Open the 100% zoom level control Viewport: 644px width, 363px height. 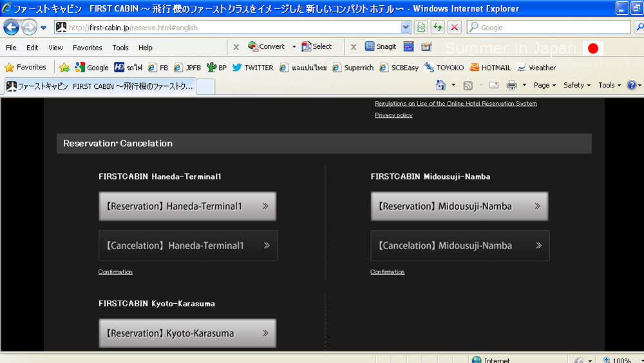(x=622, y=360)
